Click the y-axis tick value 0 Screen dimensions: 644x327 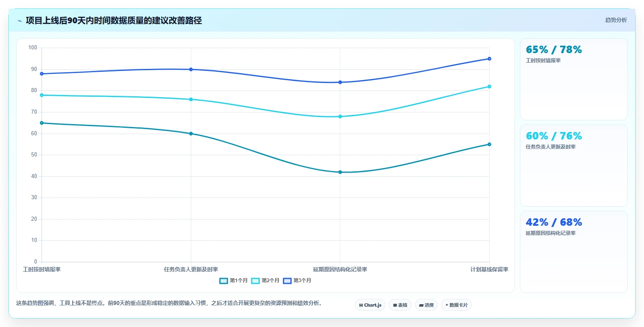click(36, 262)
